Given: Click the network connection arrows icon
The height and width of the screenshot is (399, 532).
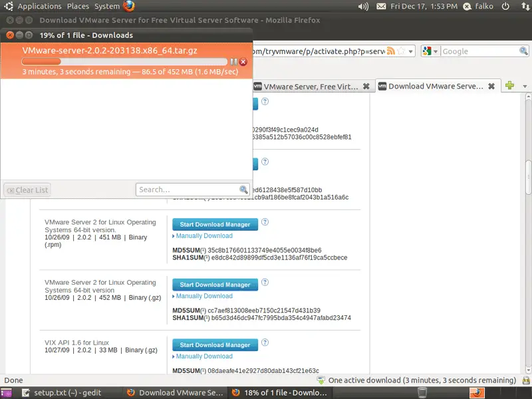Looking at the screenshot, I should pyautogui.click(x=525, y=7).
